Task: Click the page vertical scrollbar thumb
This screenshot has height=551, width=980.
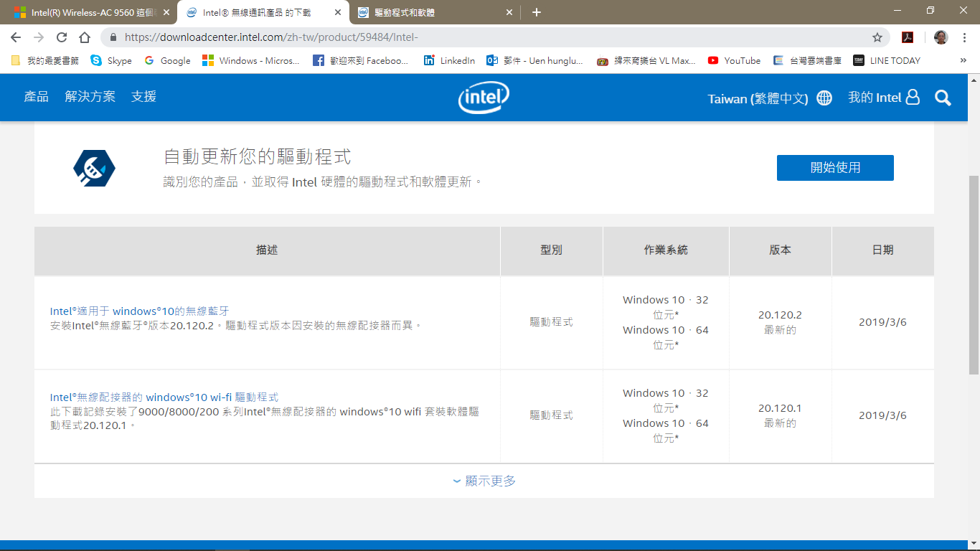Action: 974,274
